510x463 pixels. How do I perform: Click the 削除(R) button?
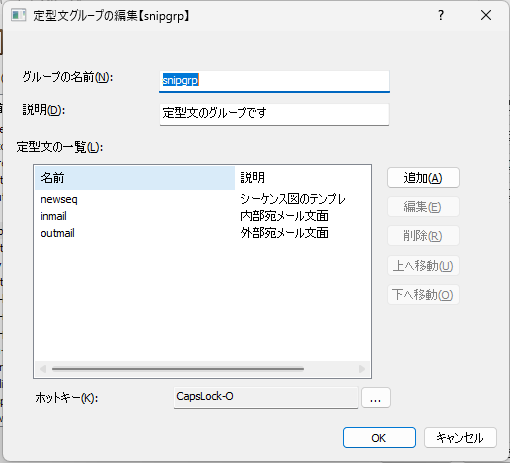(x=423, y=236)
